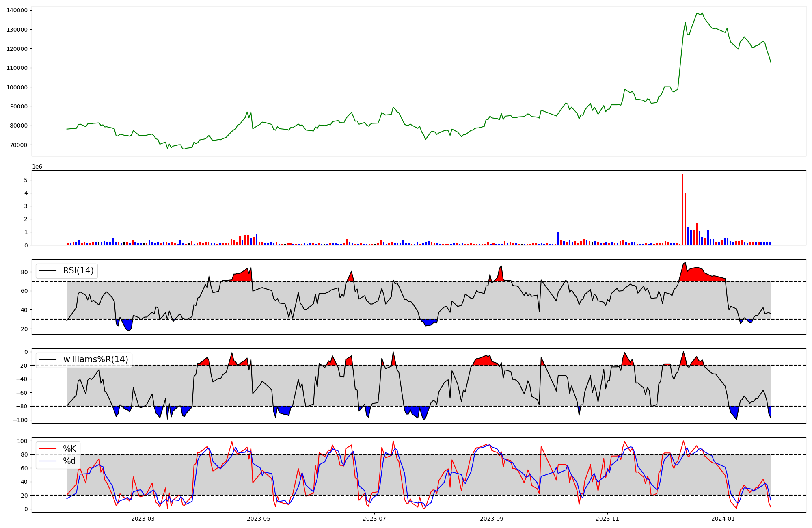Click the tall blue volume bar before 2023-11
This screenshot has width=812, height=528.
coord(558,239)
